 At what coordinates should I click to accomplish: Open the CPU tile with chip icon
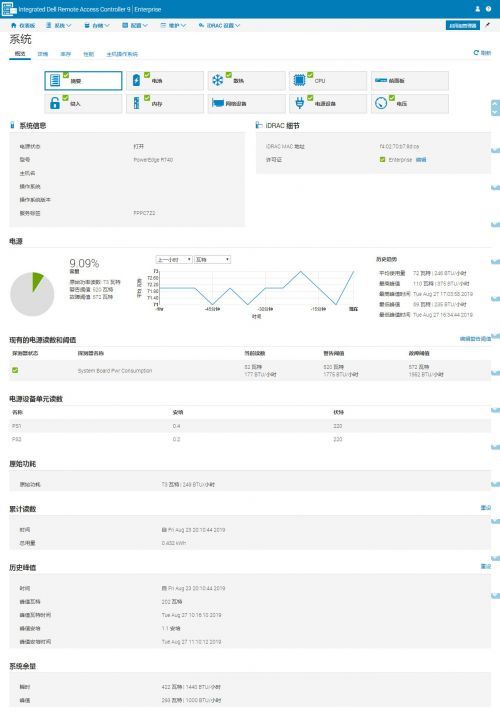pos(328,81)
